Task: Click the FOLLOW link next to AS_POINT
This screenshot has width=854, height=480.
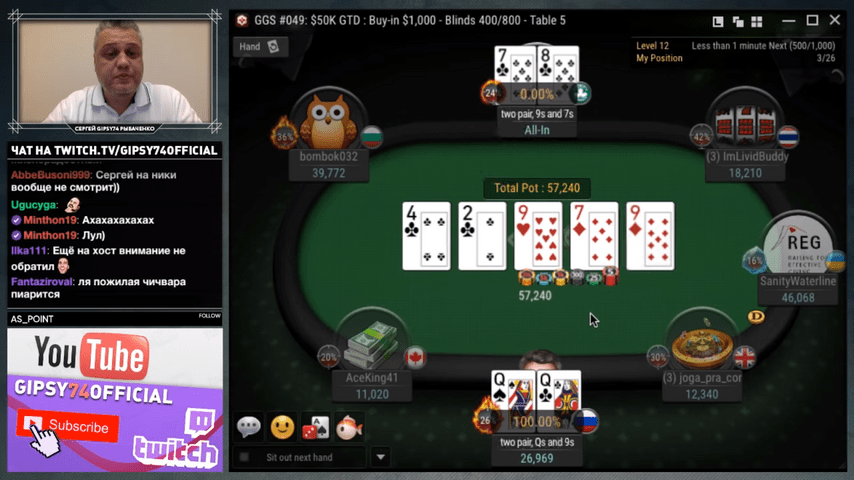Action: click(x=210, y=315)
